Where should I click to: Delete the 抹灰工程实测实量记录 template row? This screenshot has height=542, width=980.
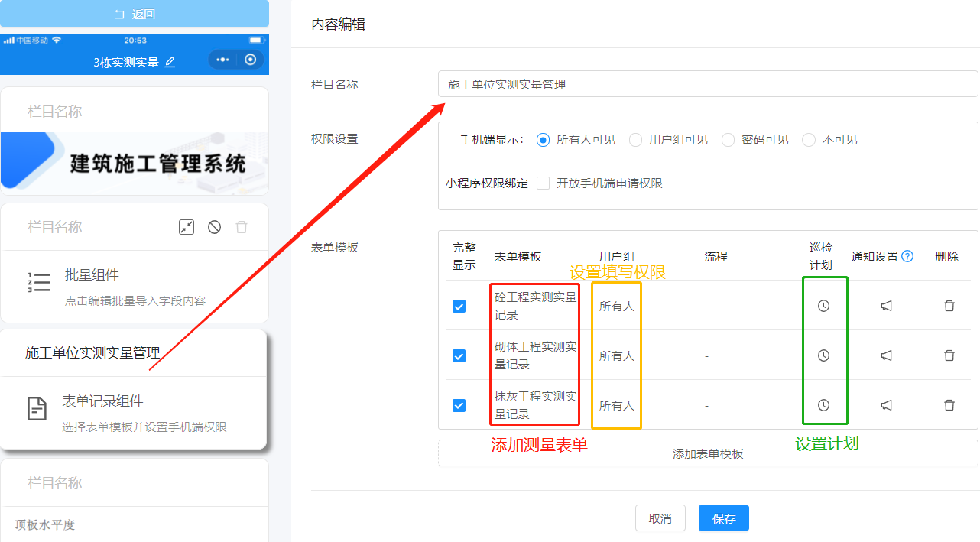tap(949, 405)
